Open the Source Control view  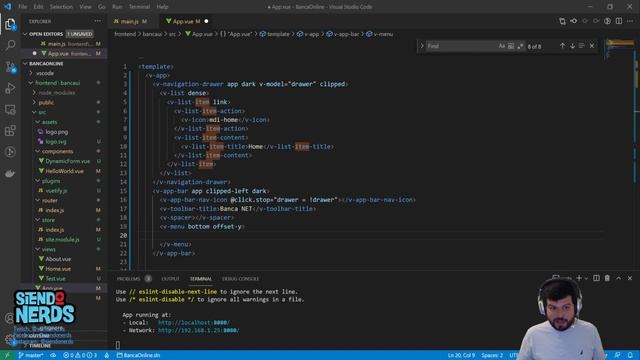[x=10, y=67]
